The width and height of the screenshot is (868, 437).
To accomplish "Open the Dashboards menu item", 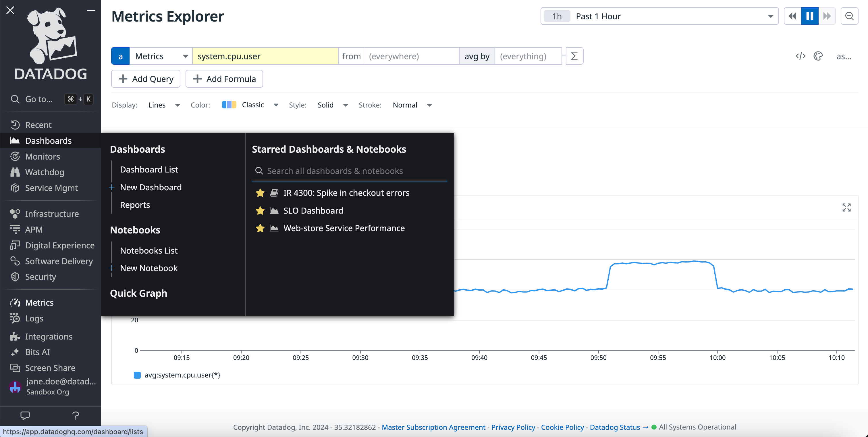I will point(48,140).
